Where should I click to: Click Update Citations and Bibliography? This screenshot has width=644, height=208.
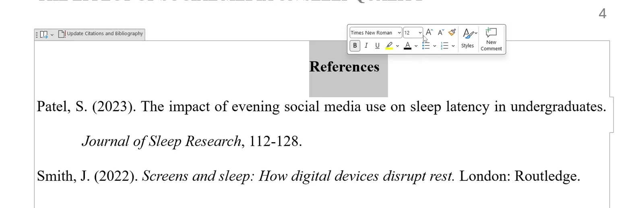(x=101, y=34)
